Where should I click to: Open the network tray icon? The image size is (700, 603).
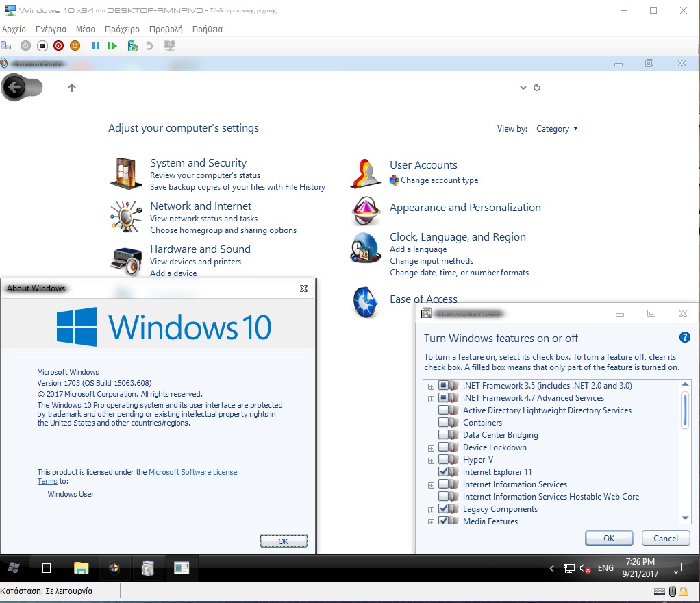tap(568, 568)
